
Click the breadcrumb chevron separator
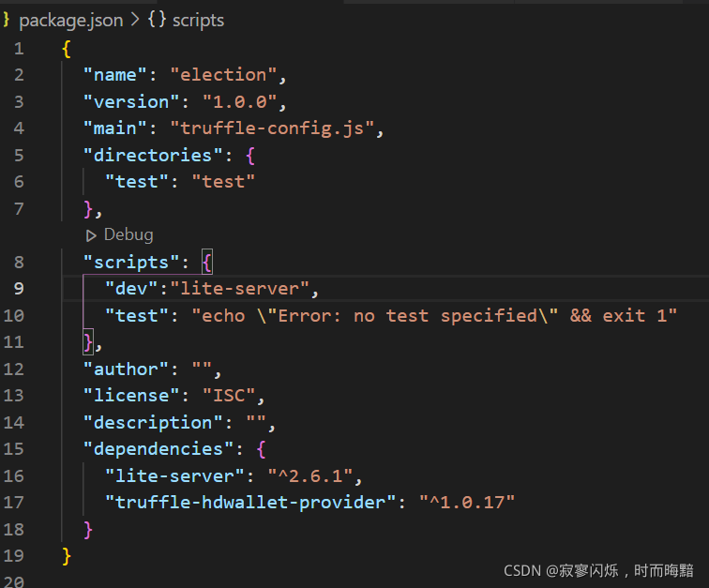(x=135, y=20)
